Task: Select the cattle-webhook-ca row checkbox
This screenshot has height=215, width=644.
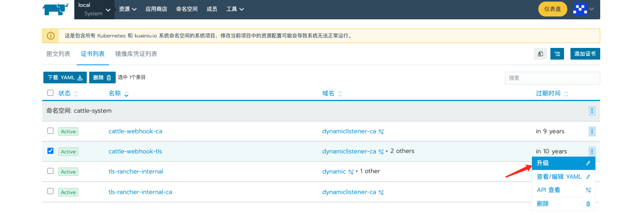Action: (50, 131)
